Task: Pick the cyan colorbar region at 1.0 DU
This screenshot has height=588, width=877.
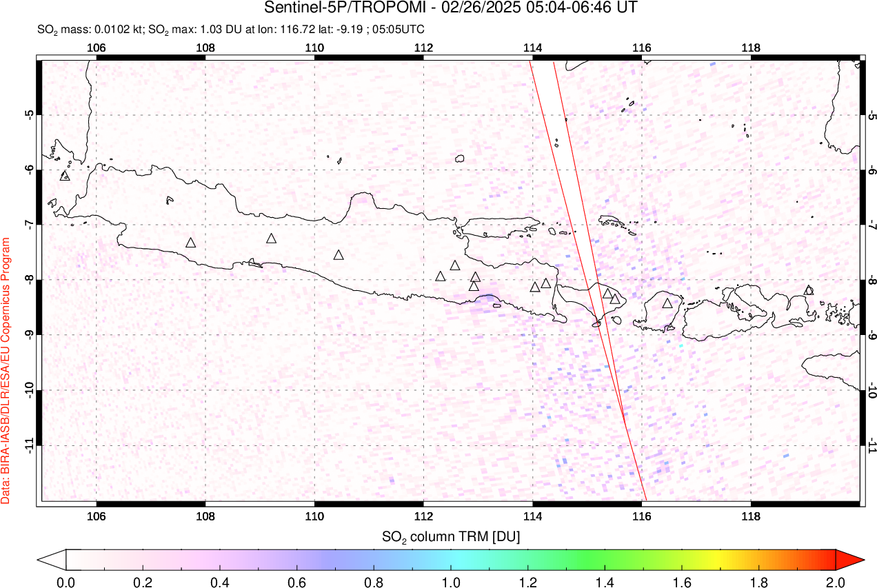Action: (x=451, y=559)
